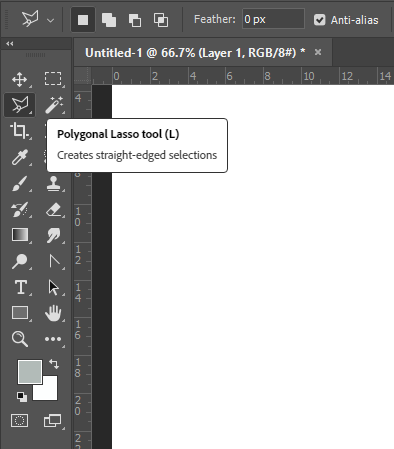Select the Horizontal Type tool
394x449 pixels.
coord(21,287)
